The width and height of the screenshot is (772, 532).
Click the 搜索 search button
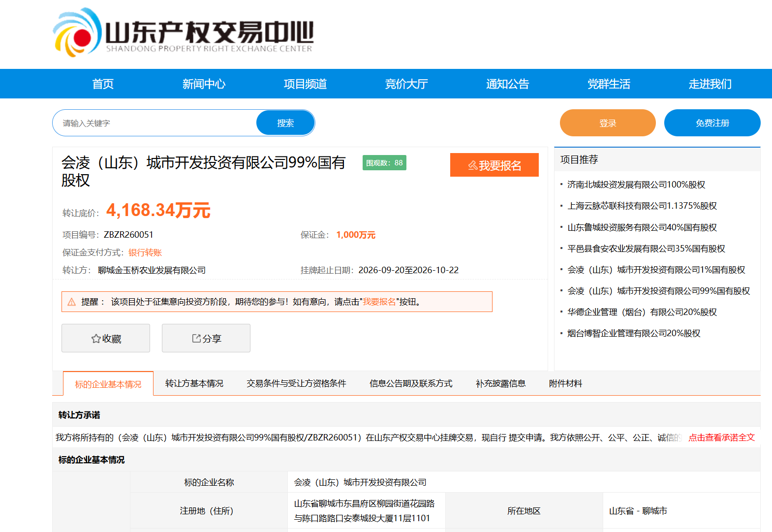pos(285,123)
